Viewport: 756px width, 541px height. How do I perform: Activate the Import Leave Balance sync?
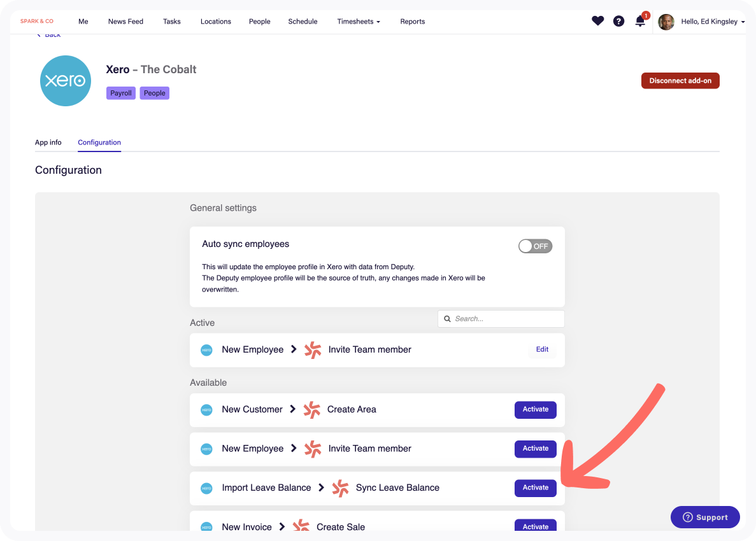tap(535, 488)
